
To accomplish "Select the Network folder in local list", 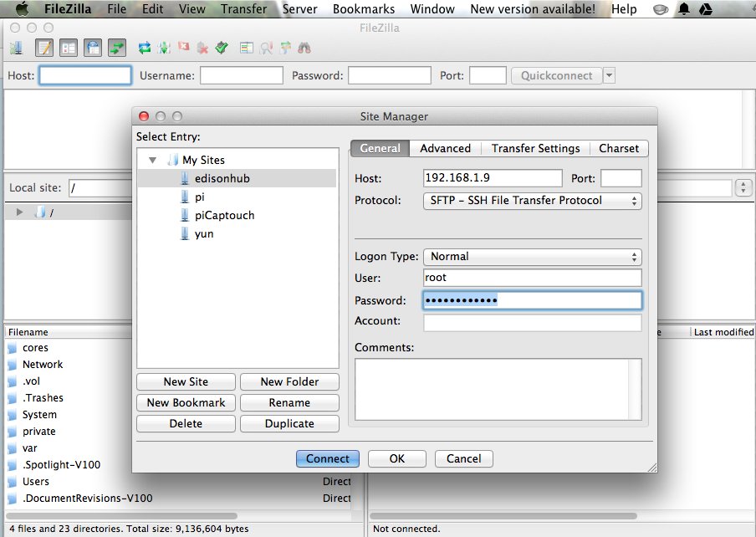I will [43, 365].
